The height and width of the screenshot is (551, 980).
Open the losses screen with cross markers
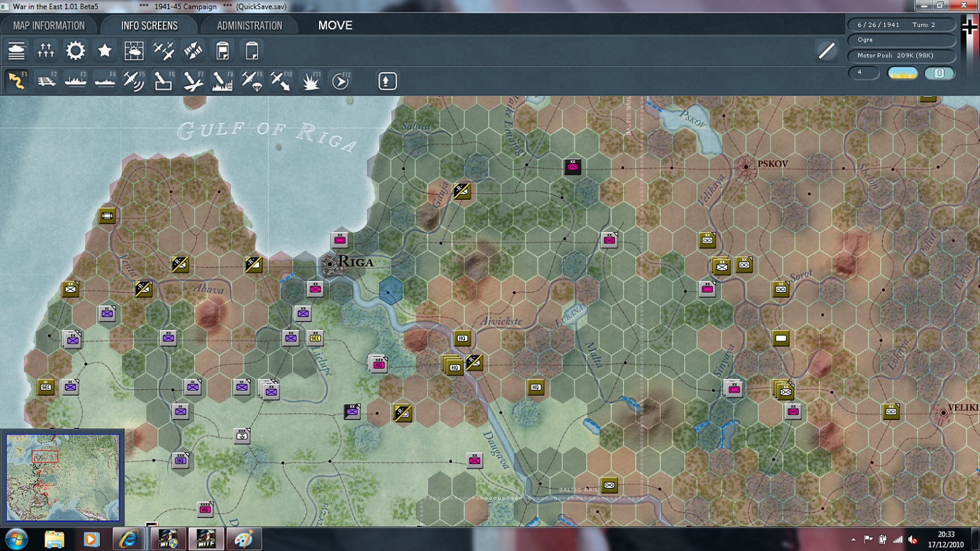pos(46,51)
